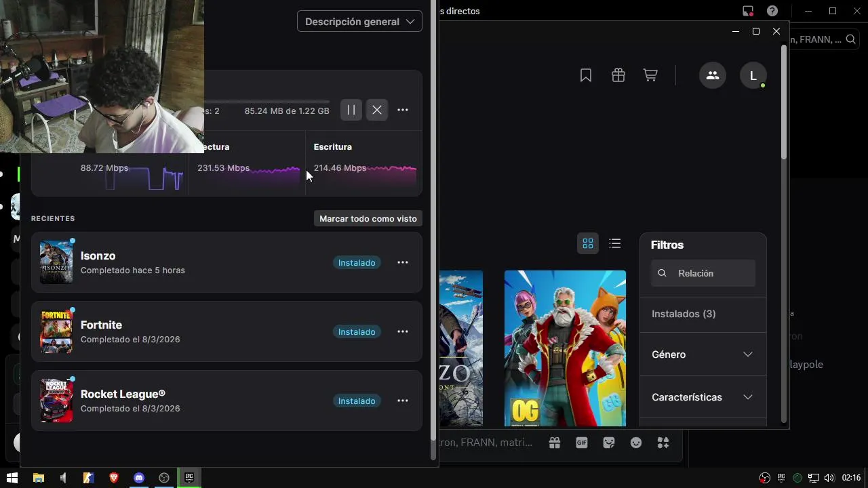Screen dimensions: 868x488
Task: Open the Discord help icon
Action: click(772, 11)
